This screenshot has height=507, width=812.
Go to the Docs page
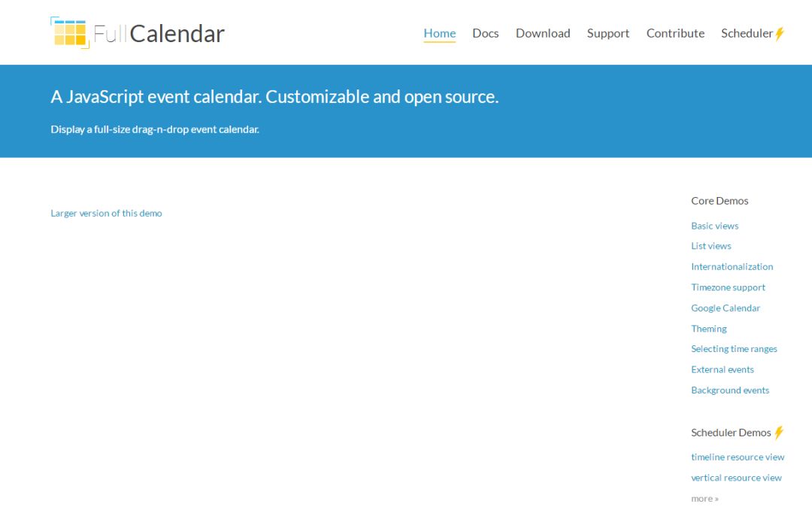(x=485, y=33)
